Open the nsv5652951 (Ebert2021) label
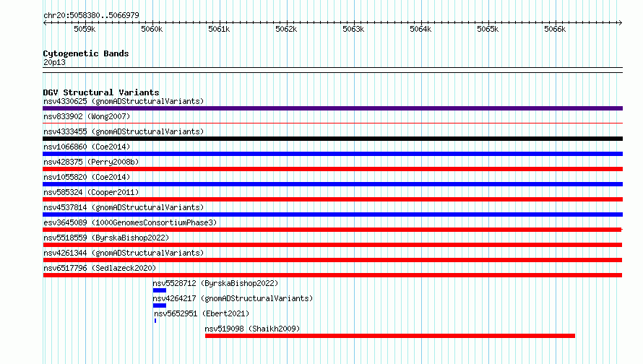 coord(202,313)
